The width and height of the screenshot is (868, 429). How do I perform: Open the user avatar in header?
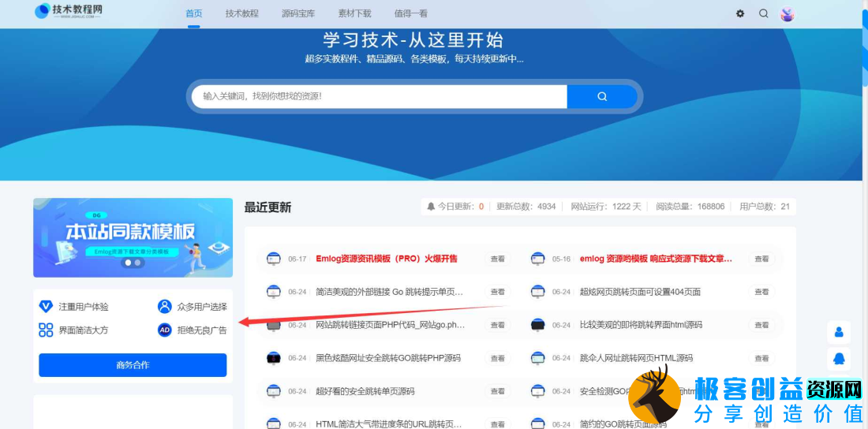click(x=788, y=14)
